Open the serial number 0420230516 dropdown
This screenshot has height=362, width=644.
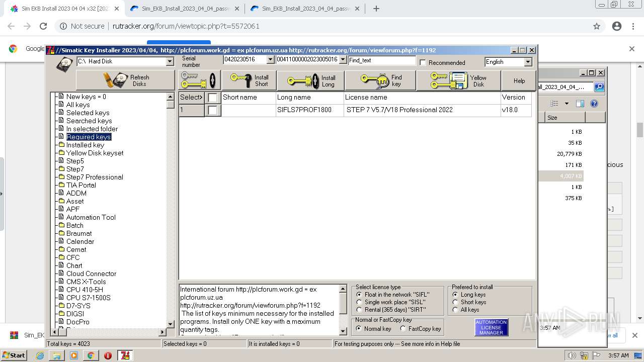(270, 60)
